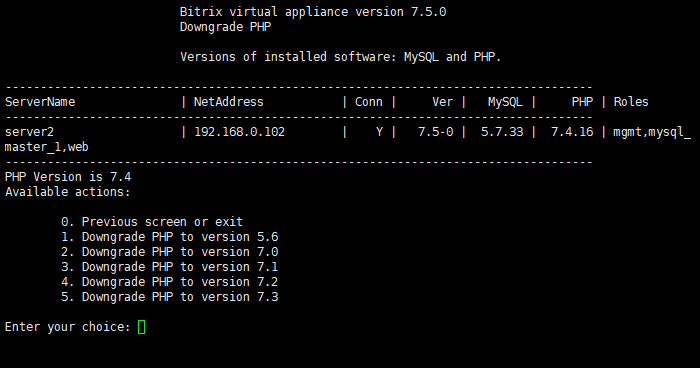Click the Ver column header
The image size is (700, 368).
pyautogui.click(x=442, y=102)
